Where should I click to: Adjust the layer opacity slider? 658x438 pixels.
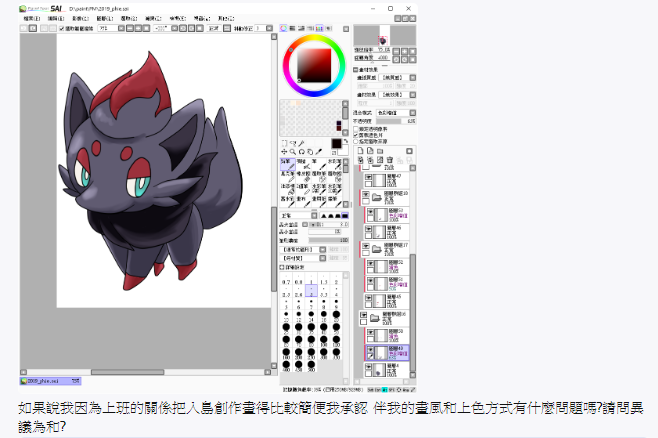click(x=396, y=121)
